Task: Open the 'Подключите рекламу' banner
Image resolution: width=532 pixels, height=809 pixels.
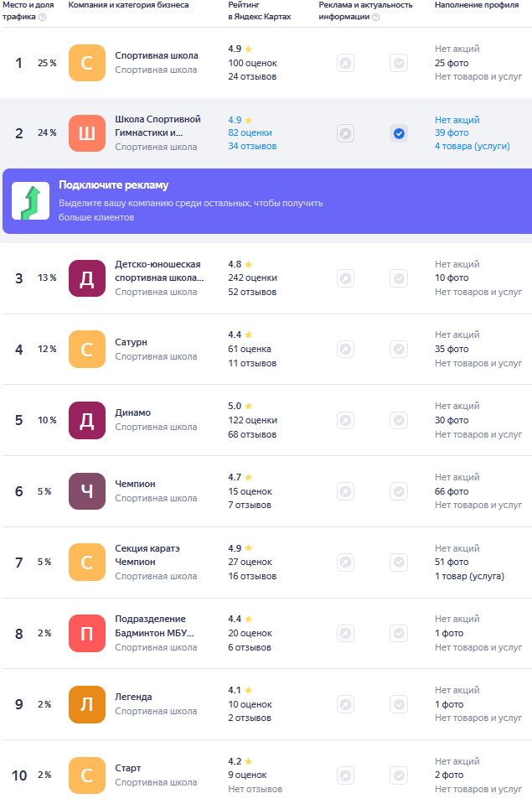Action: pyautogui.click(x=267, y=201)
